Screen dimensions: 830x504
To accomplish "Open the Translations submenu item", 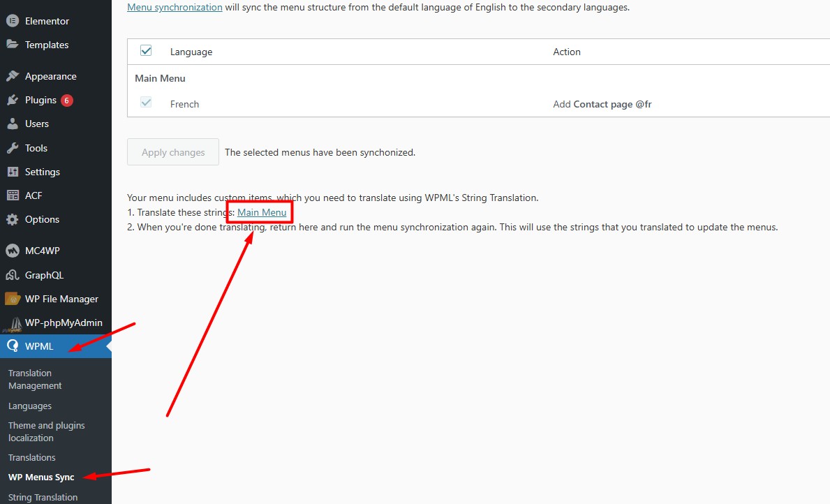I will point(31,457).
